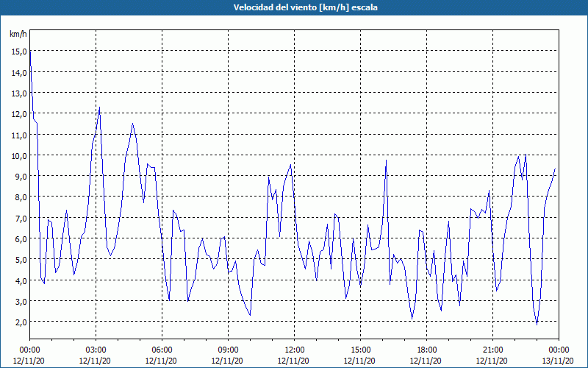Click the 12:00 time axis label
The width and height of the screenshot is (588, 368).
click(x=295, y=350)
